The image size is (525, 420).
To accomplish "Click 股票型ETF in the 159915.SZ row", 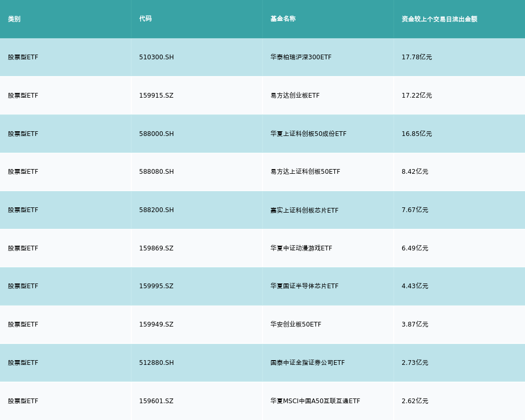I will pos(23,96).
